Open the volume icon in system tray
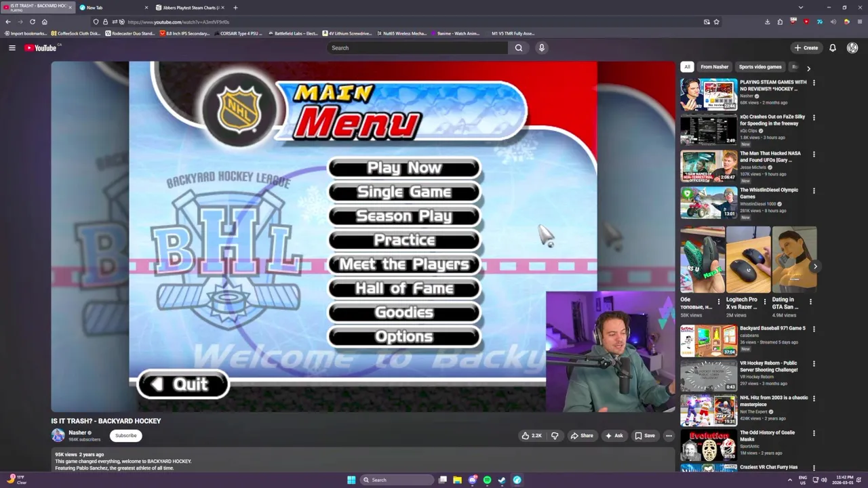868x488 pixels. click(824, 480)
